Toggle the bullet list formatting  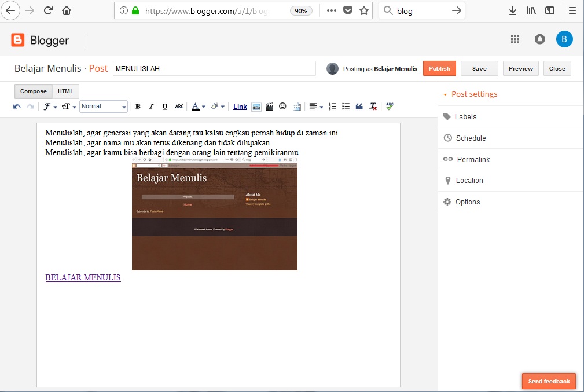346,107
